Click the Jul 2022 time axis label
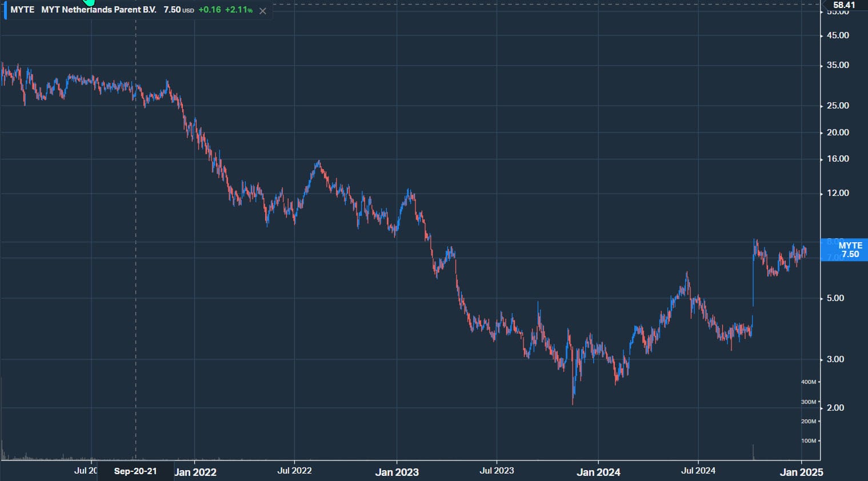The height and width of the screenshot is (481, 868). pos(294,471)
